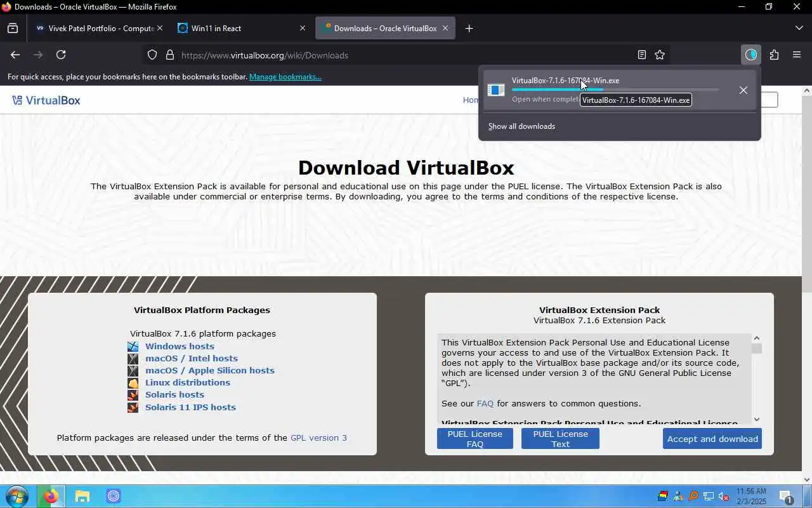This screenshot has height=508, width=812.
Task: Click the PUEL License Text button
Action: click(560, 439)
